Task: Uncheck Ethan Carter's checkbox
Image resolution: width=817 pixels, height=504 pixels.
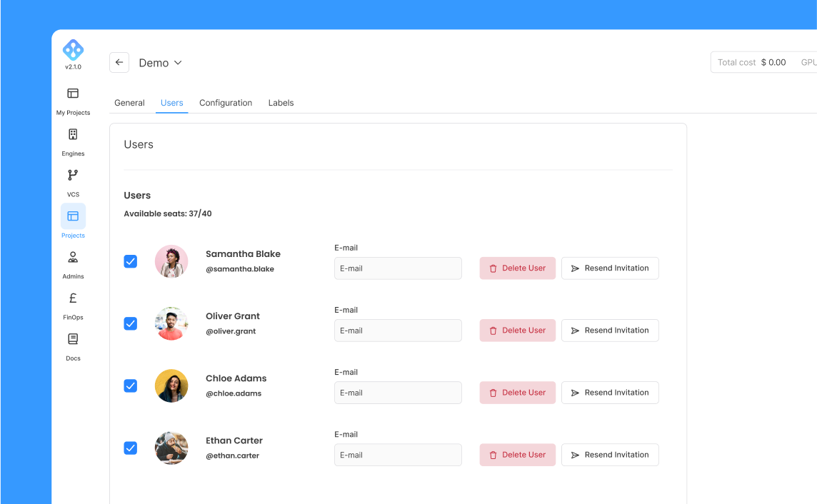Action: pos(130,448)
